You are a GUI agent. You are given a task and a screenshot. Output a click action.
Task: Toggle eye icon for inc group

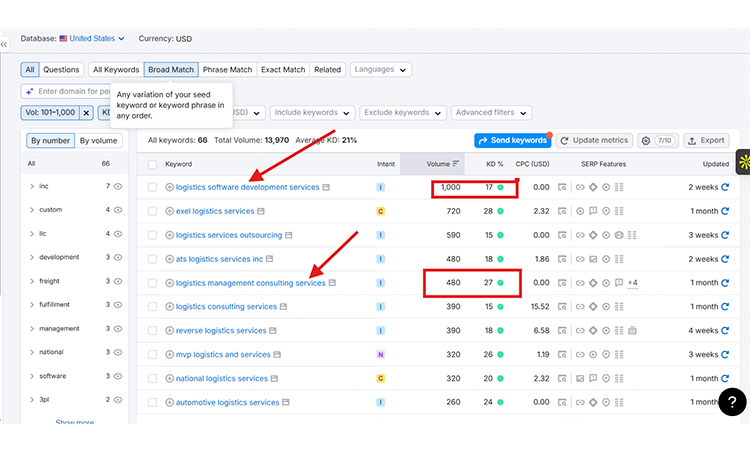118,186
